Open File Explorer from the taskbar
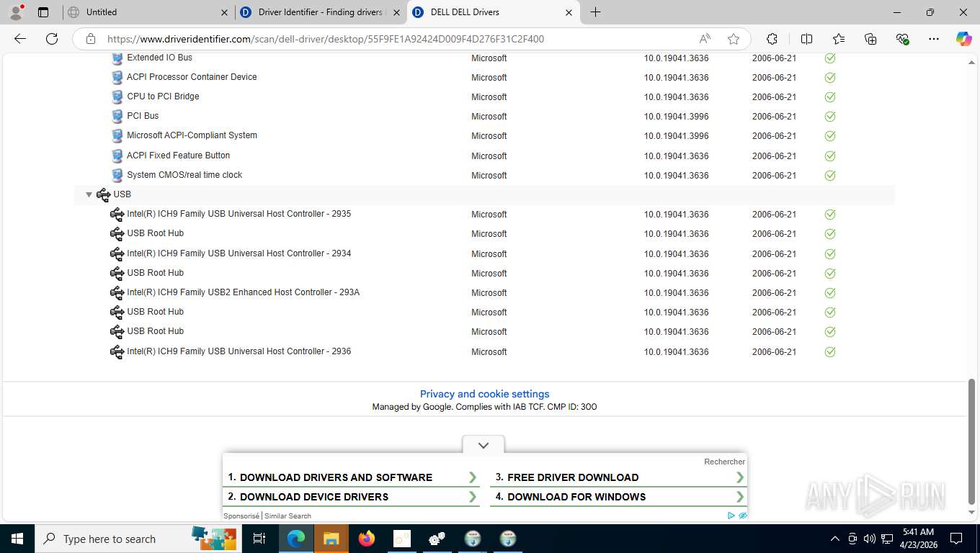 click(x=331, y=539)
